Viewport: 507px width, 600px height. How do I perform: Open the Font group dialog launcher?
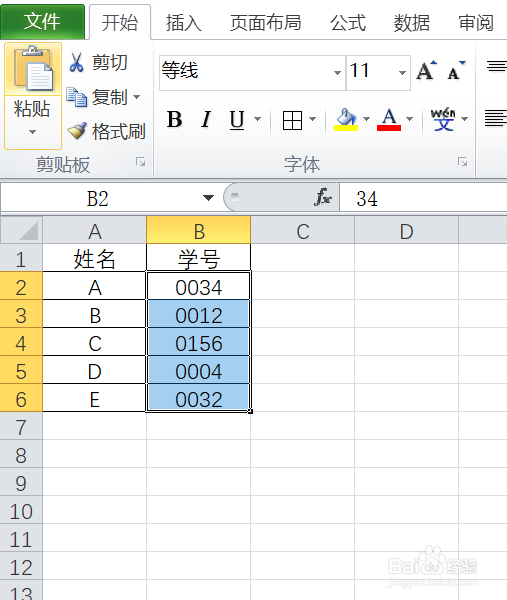click(x=462, y=162)
